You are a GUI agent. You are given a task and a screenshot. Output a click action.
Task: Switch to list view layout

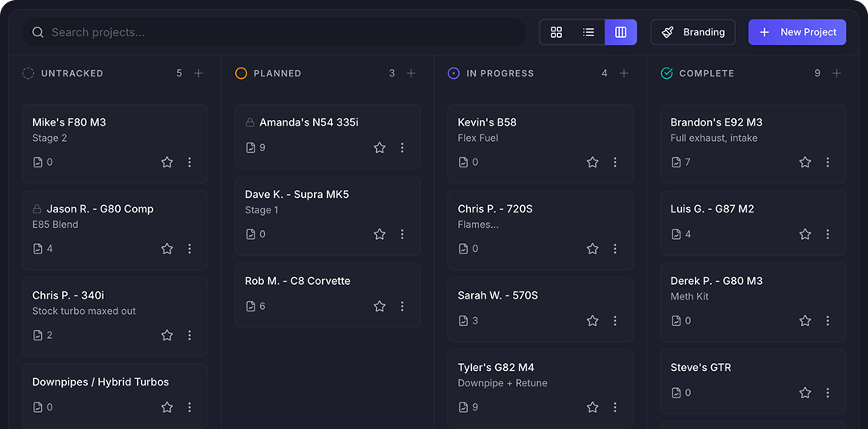pyautogui.click(x=589, y=32)
